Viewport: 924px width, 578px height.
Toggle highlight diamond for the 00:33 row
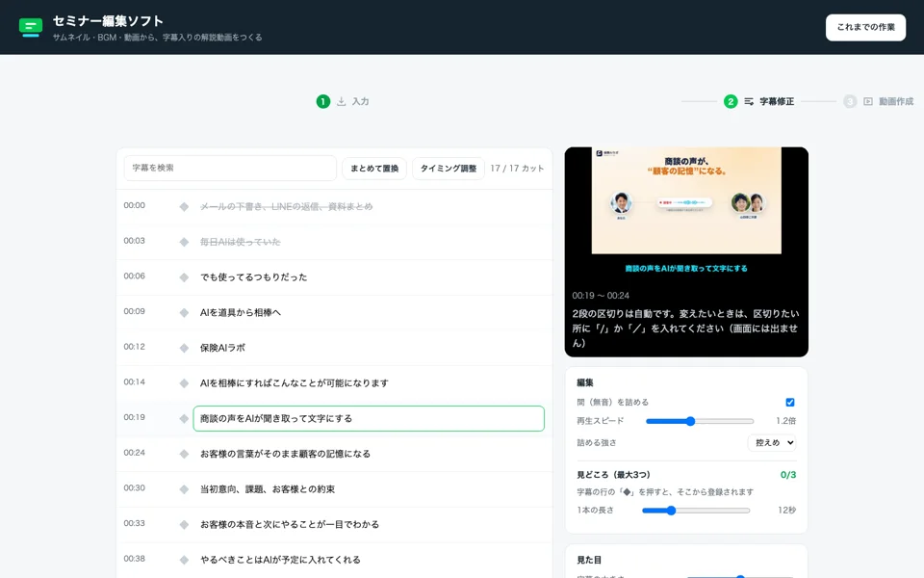pyautogui.click(x=184, y=525)
